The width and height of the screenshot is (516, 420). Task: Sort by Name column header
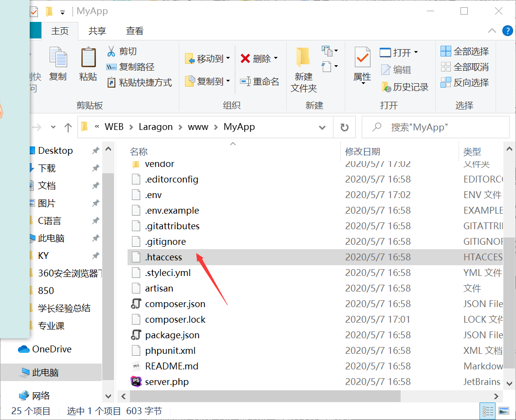(139, 152)
